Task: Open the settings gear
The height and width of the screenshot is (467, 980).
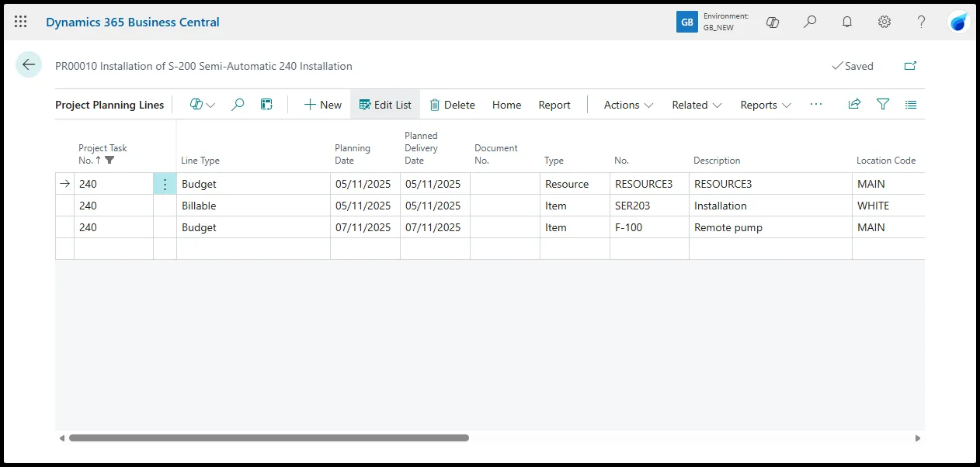Action: tap(884, 22)
